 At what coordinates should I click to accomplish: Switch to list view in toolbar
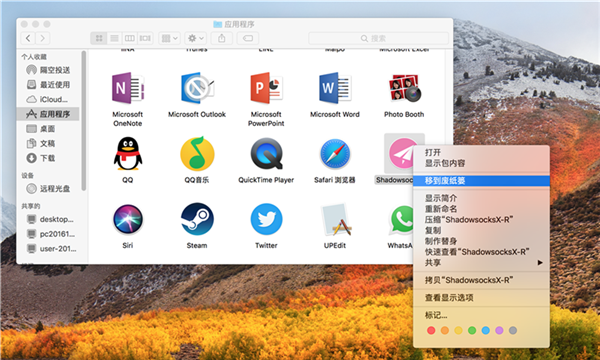(x=114, y=38)
